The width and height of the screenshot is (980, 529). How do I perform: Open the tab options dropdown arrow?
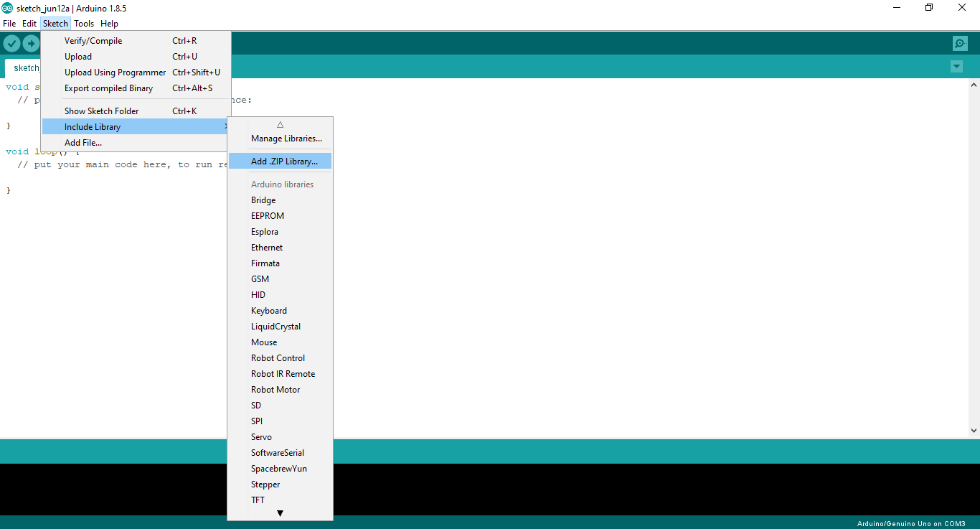point(956,67)
